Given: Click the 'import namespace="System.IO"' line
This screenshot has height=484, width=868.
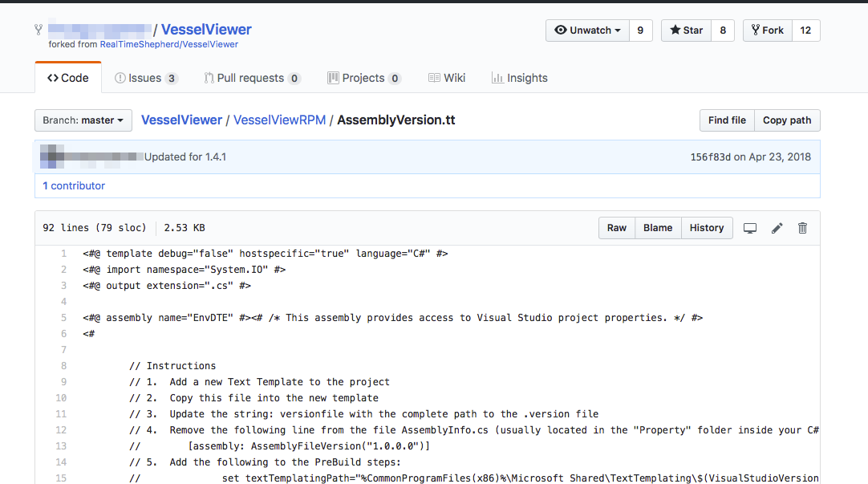Looking at the screenshot, I should (x=185, y=270).
